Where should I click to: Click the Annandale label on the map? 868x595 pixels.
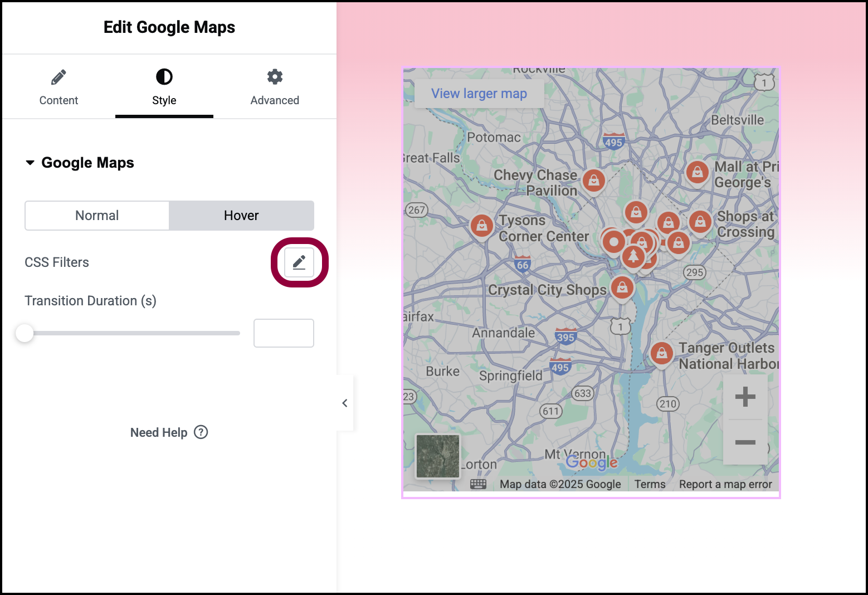coord(504,333)
